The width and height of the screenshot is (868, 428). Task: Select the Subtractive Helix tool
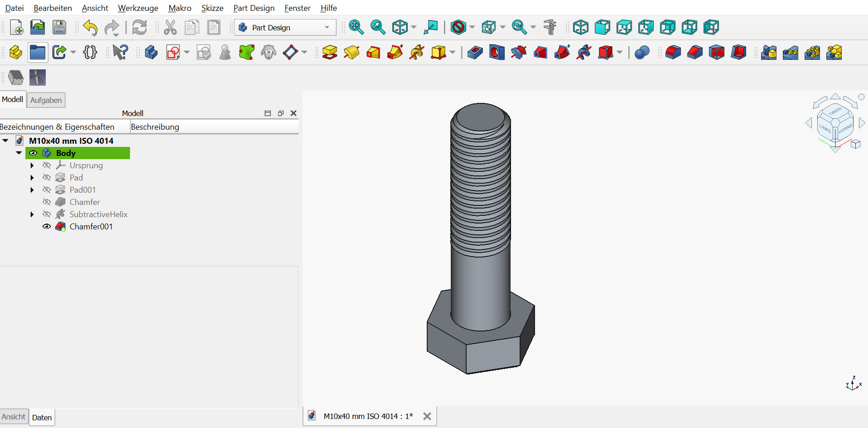584,53
